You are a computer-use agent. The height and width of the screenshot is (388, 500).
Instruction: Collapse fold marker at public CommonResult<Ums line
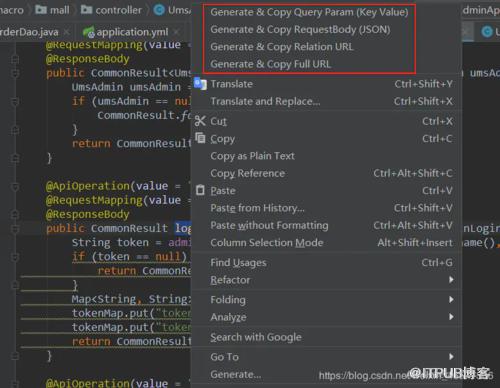(x=15, y=73)
